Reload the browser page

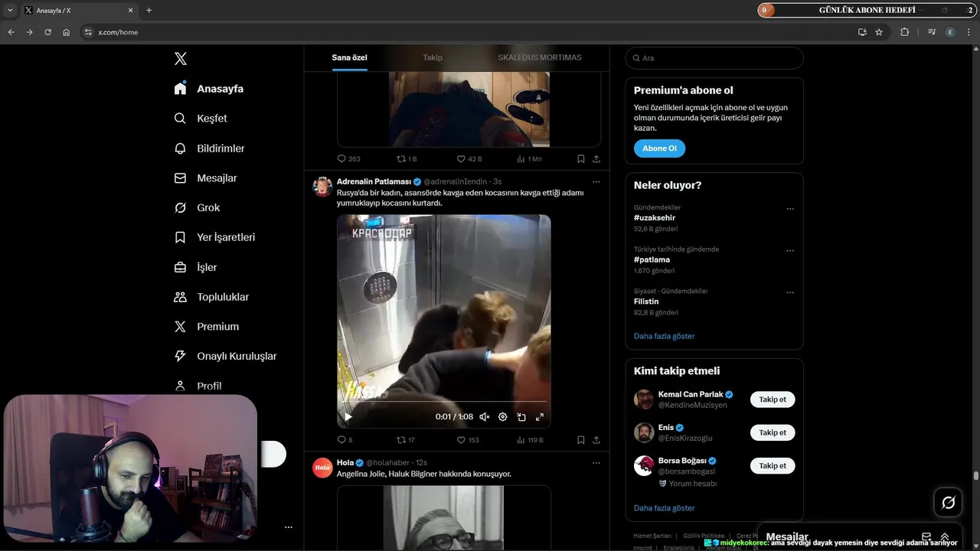(x=47, y=32)
